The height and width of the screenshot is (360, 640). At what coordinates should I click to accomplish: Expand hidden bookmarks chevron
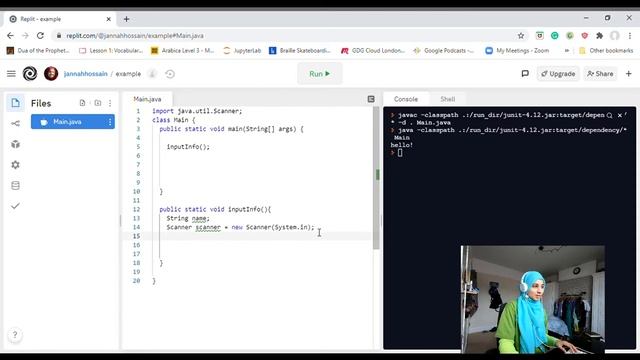point(567,51)
